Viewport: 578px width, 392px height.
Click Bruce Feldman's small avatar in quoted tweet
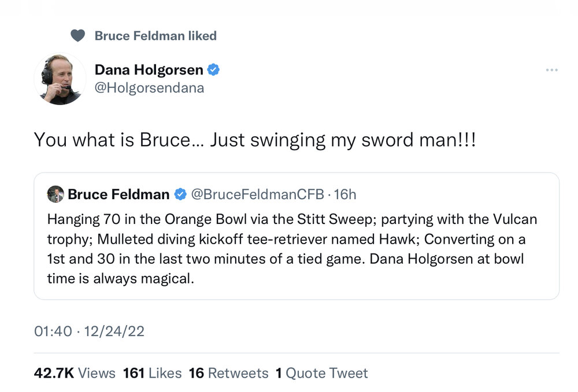tap(55, 195)
